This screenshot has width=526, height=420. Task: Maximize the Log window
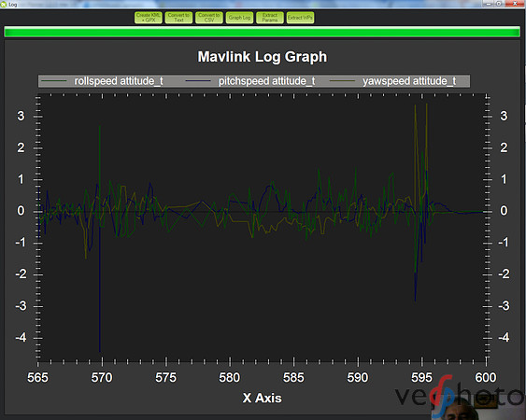click(499, 4)
